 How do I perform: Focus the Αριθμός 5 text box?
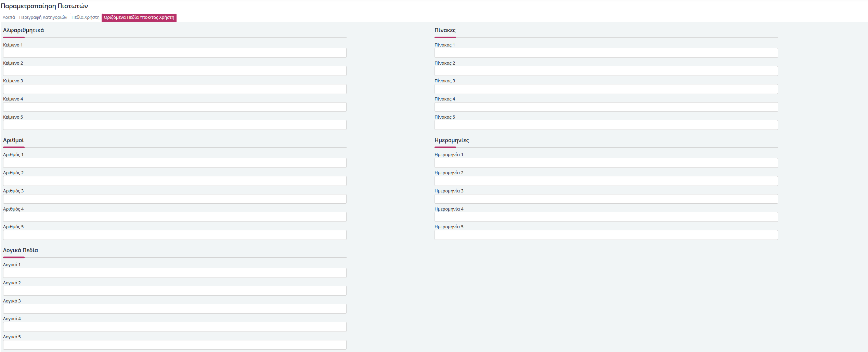click(x=175, y=235)
